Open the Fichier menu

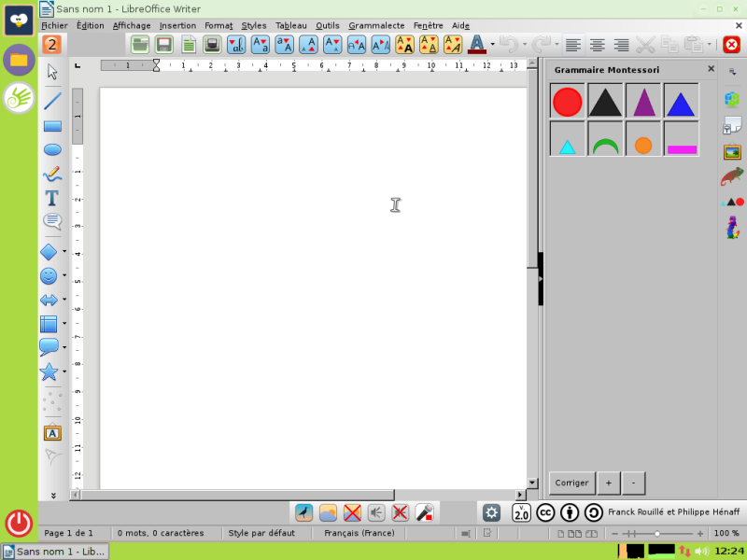pos(54,26)
